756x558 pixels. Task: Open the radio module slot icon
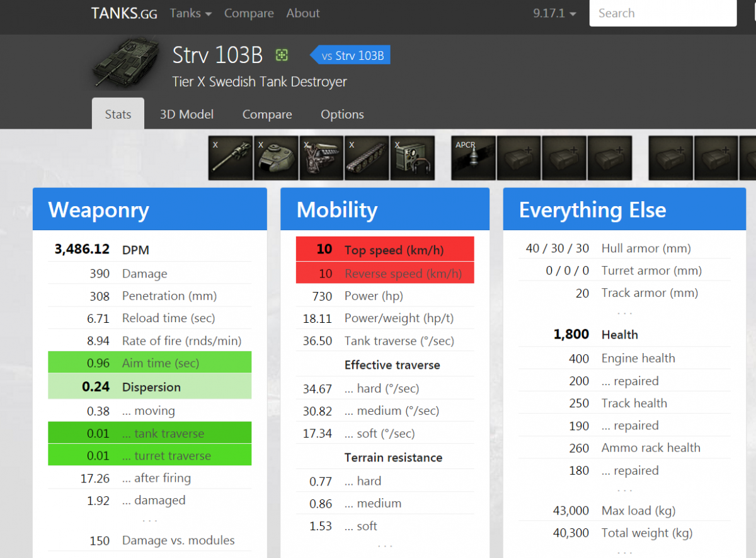coord(412,158)
